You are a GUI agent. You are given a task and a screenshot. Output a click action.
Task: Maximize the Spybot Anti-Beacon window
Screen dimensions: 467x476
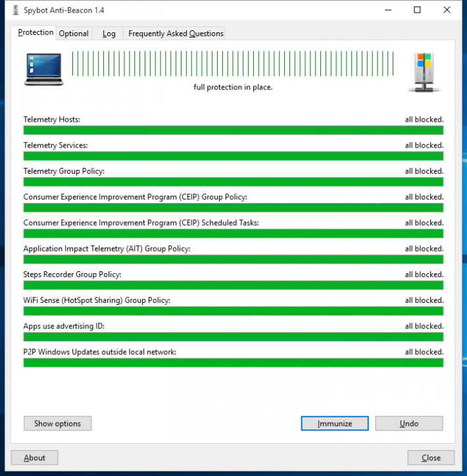pyautogui.click(x=417, y=10)
